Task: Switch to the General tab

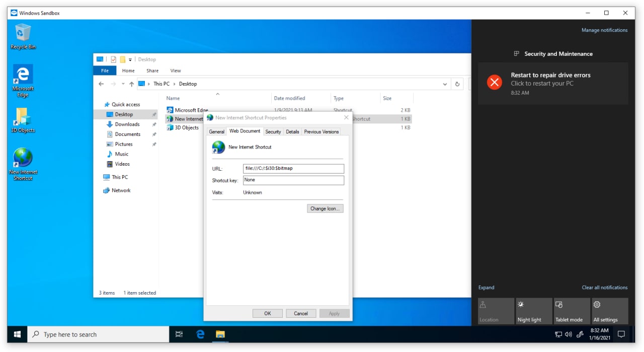Action: pyautogui.click(x=216, y=131)
